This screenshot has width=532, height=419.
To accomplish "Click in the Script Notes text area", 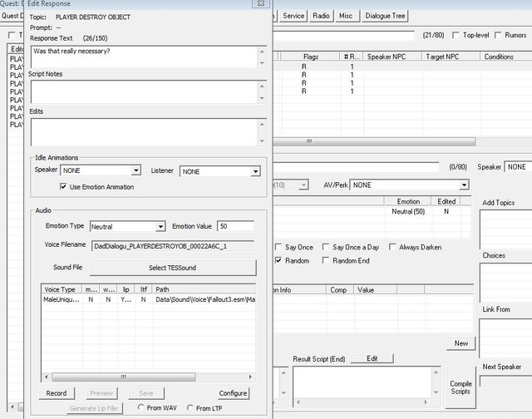I will [144, 91].
